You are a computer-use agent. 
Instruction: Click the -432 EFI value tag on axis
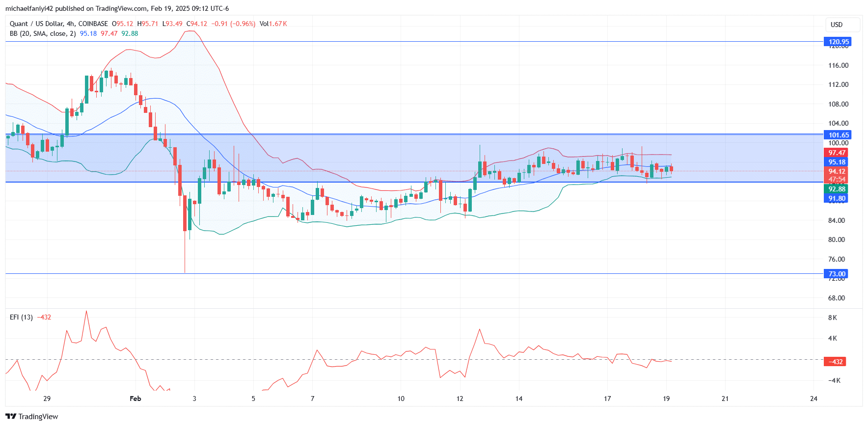coord(835,362)
